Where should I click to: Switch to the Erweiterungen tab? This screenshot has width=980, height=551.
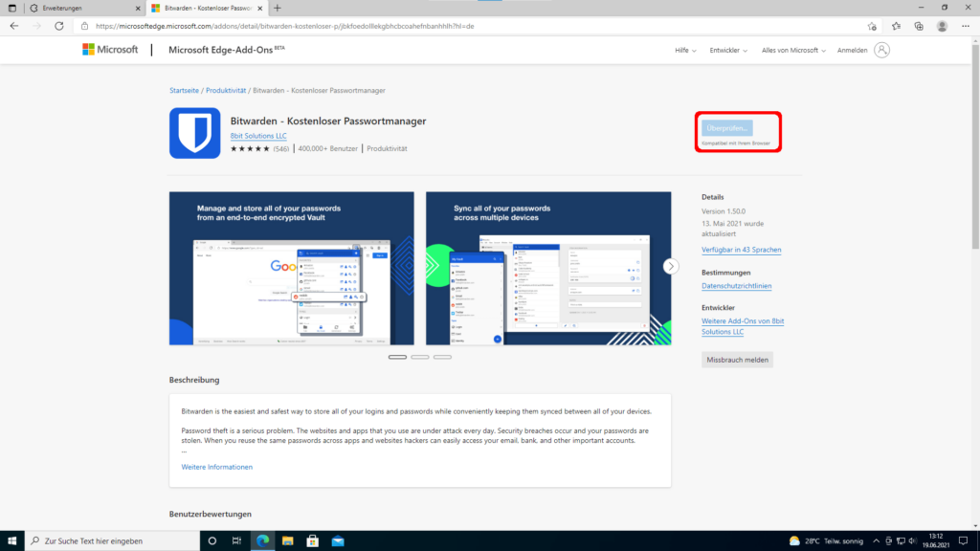click(x=84, y=8)
